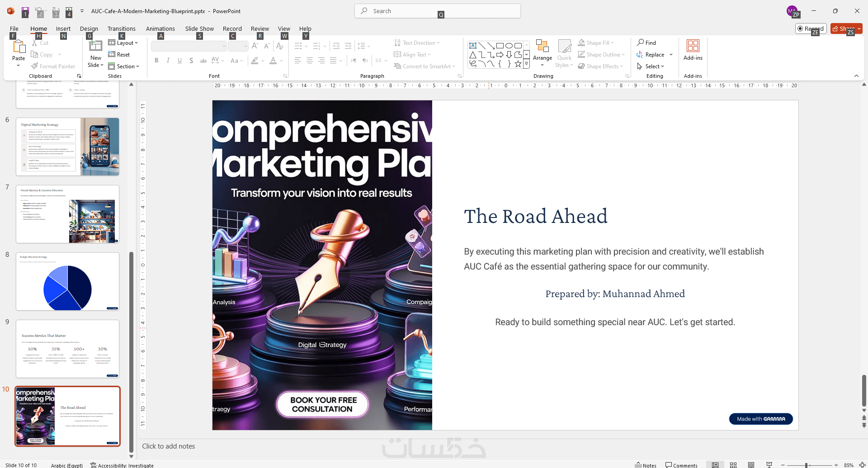This screenshot has height=468, width=868.
Task: Switch to the Transitions tab
Action: [121, 28]
